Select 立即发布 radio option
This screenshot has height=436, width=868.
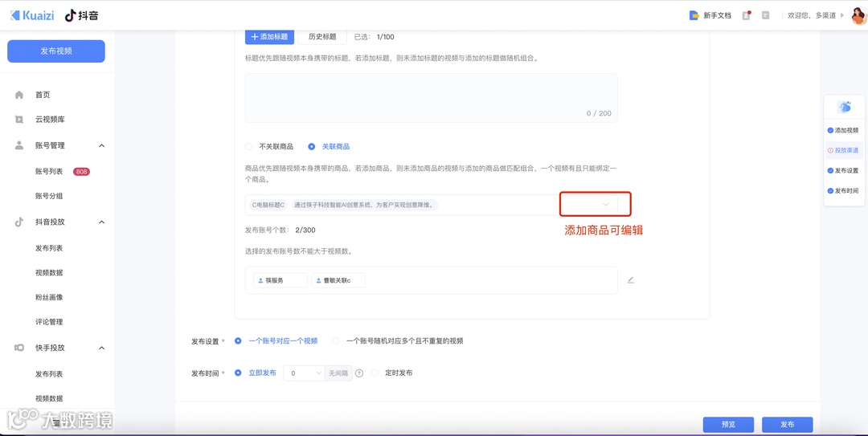pyautogui.click(x=238, y=373)
